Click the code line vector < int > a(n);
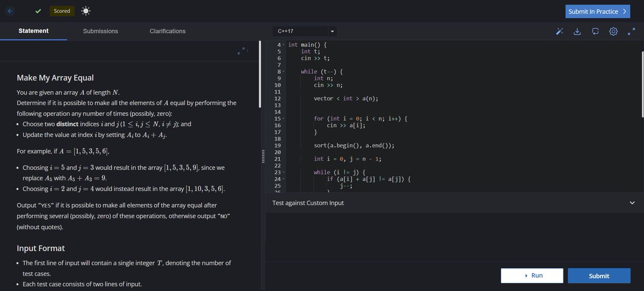The width and height of the screenshot is (644, 291). (x=346, y=98)
